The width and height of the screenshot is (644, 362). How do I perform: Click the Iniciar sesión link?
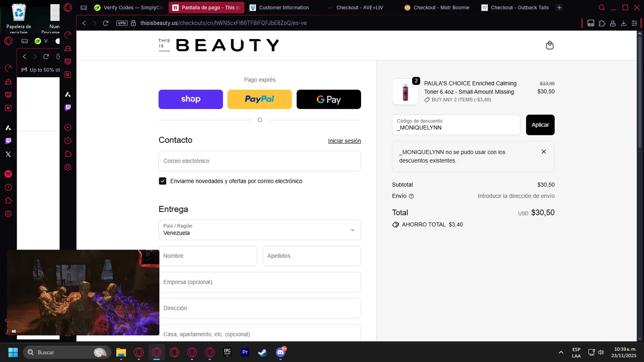coord(344,141)
